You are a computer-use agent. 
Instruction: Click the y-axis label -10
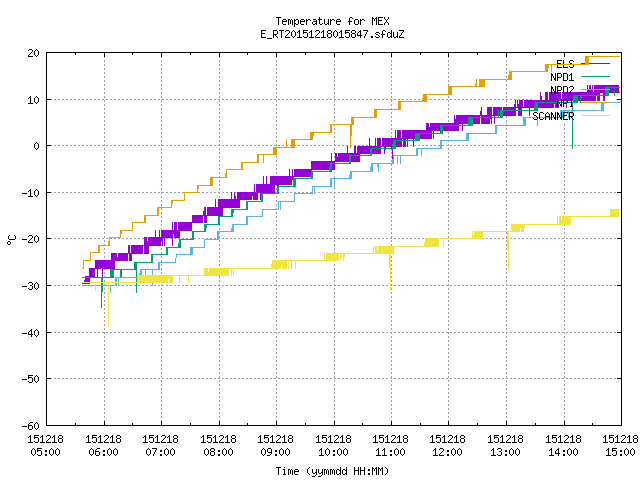[x=31, y=193]
